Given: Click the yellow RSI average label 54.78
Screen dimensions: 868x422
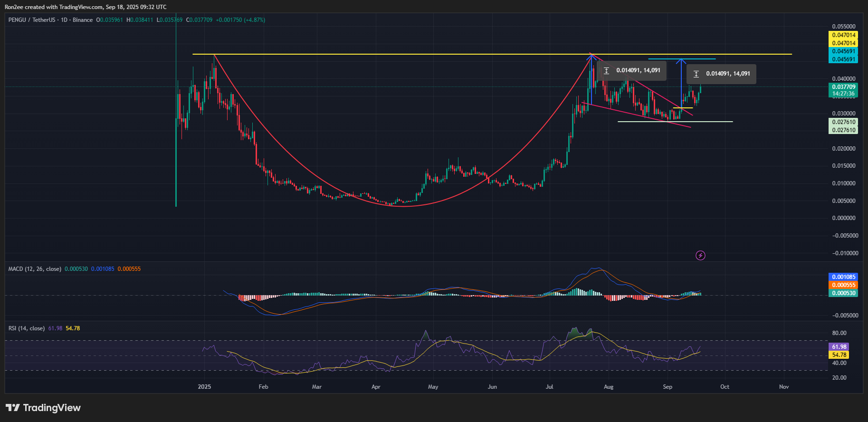Looking at the screenshot, I should click(839, 355).
